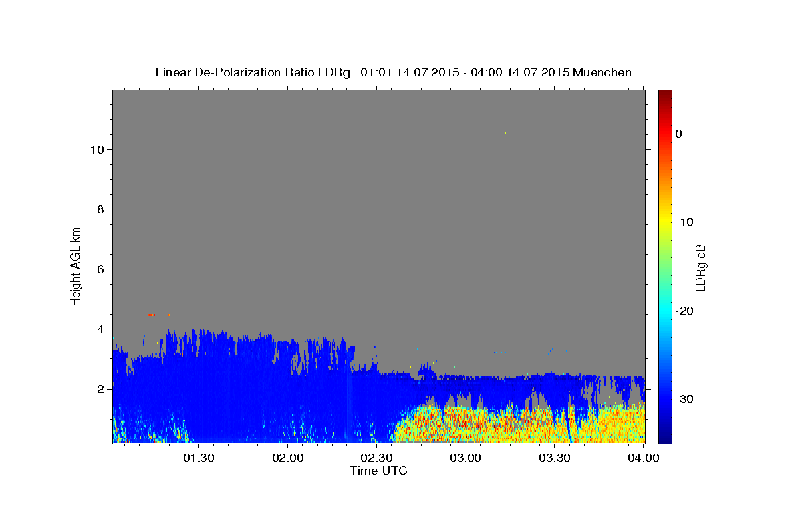
Task: Click the colorbar value 0
Action: tap(678, 134)
